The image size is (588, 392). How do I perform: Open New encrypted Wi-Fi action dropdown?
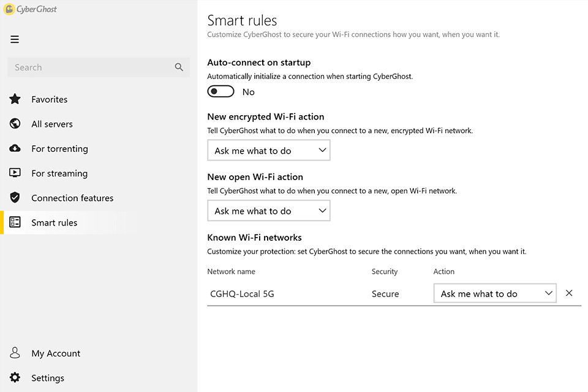point(268,151)
